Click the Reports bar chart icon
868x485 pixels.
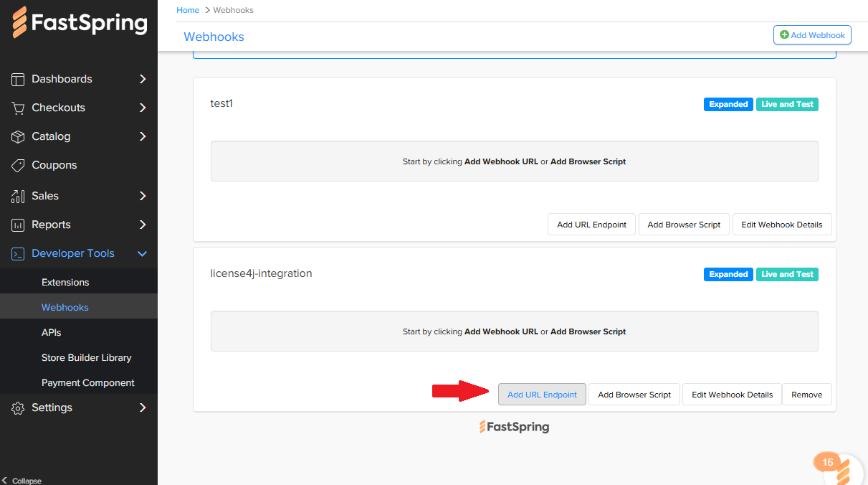(18, 225)
